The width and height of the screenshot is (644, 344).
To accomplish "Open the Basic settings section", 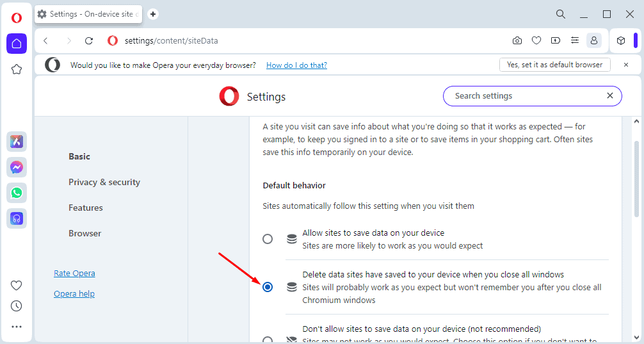I will coord(79,156).
